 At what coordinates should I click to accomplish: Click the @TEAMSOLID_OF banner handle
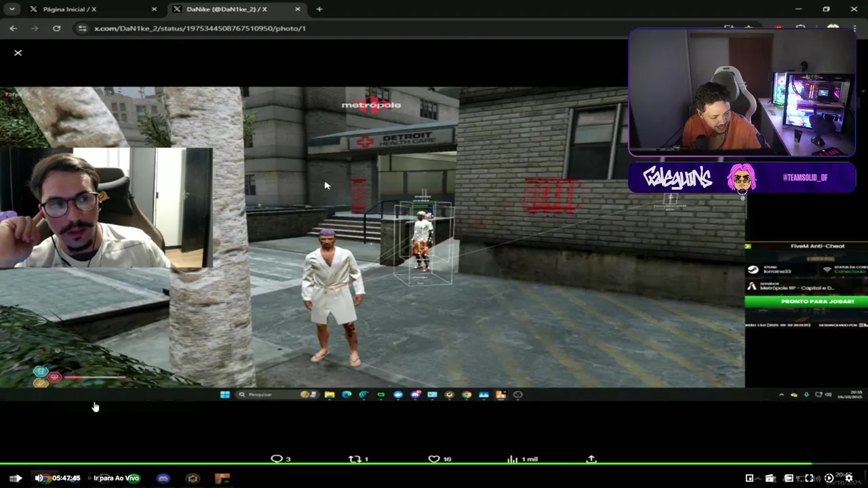tap(805, 178)
